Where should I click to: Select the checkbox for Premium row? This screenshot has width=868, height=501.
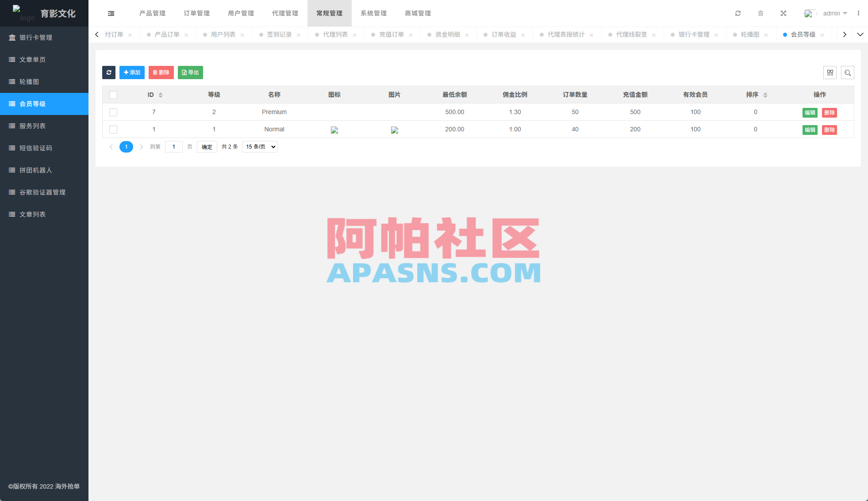click(113, 112)
